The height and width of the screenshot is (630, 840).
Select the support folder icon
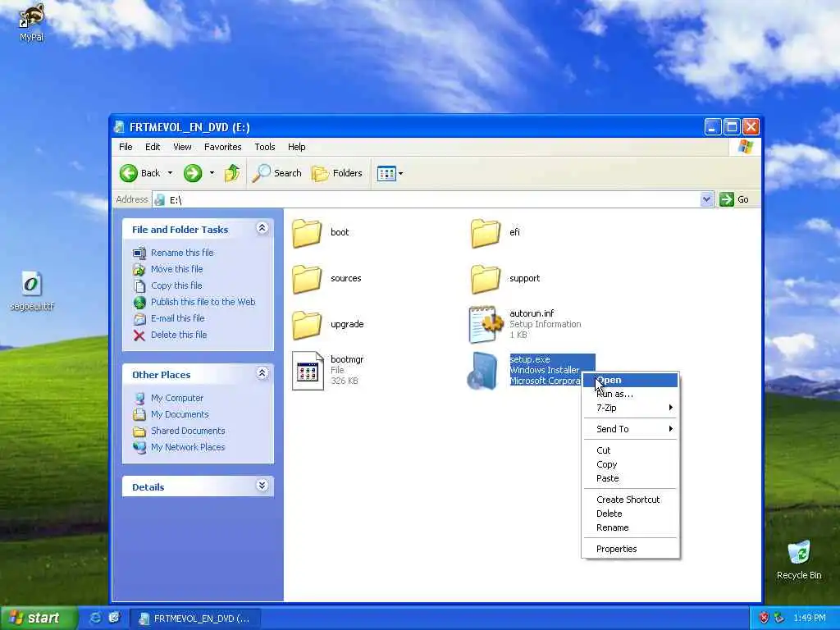(x=486, y=279)
